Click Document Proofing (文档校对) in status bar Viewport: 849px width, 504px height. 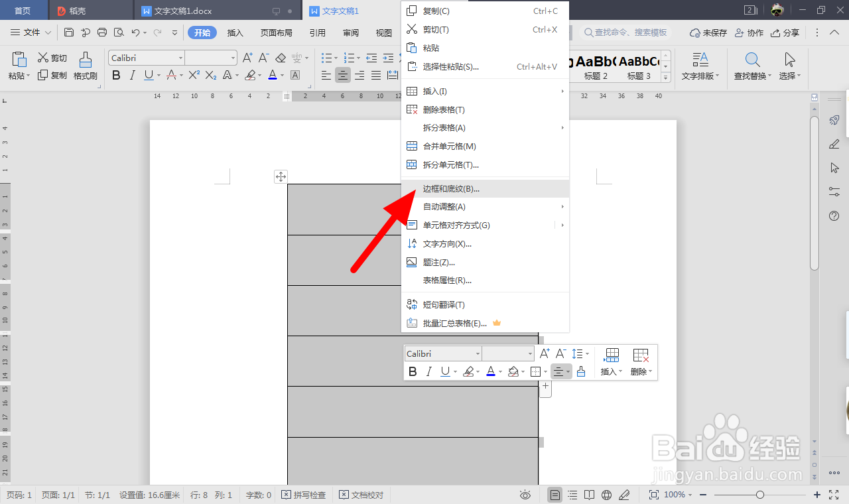pyautogui.click(x=361, y=495)
